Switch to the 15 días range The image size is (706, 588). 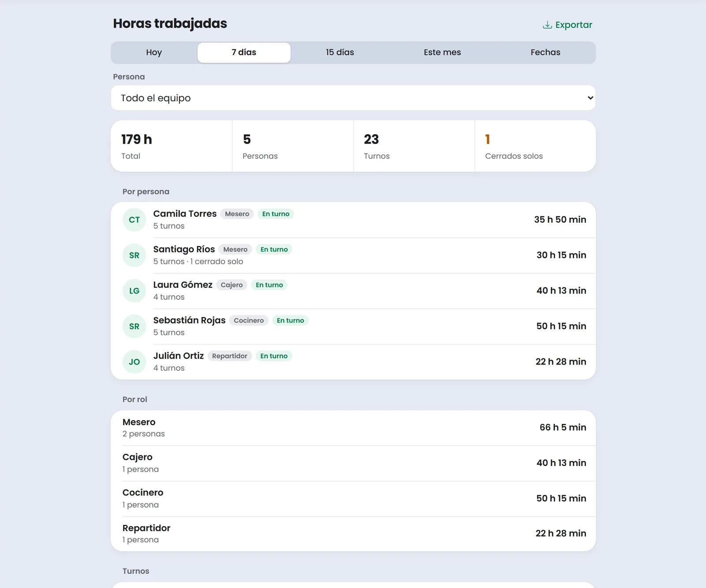340,53
